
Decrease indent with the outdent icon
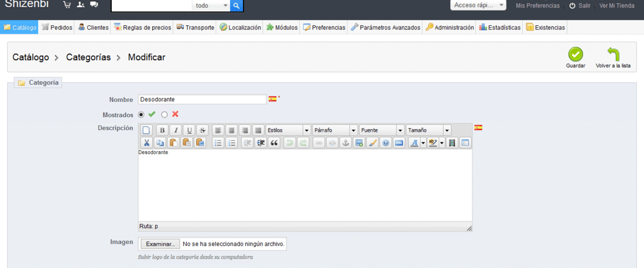coord(247,143)
